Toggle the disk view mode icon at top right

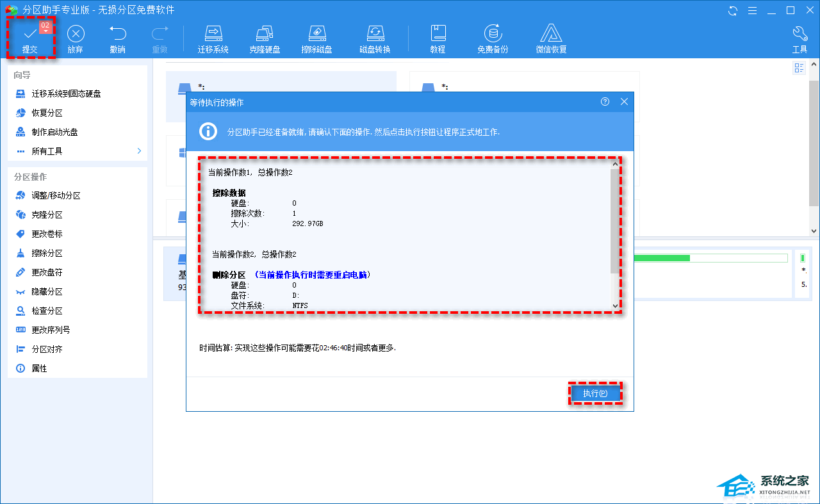(x=799, y=69)
